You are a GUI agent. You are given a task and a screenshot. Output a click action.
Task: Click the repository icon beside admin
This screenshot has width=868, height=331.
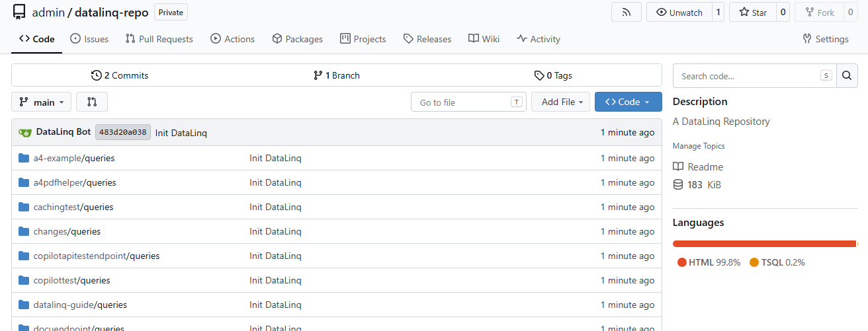pyautogui.click(x=19, y=13)
